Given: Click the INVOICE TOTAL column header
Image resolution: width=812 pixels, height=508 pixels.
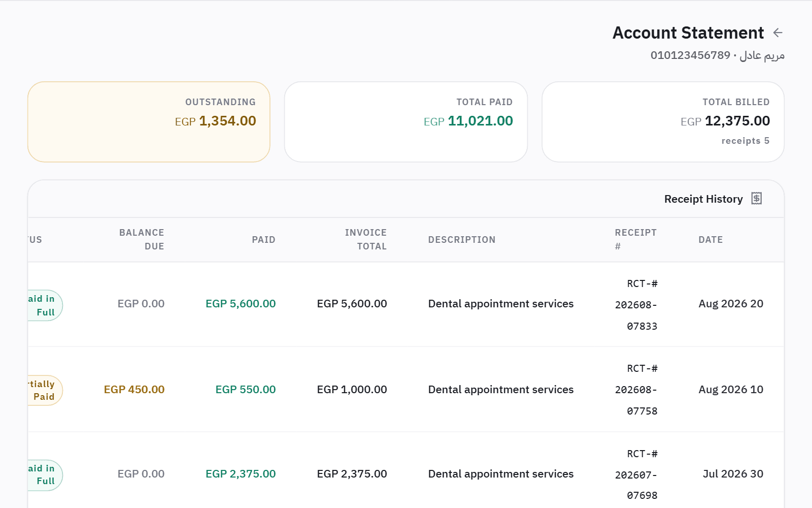Looking at the screenshot, I should point(366,239).
